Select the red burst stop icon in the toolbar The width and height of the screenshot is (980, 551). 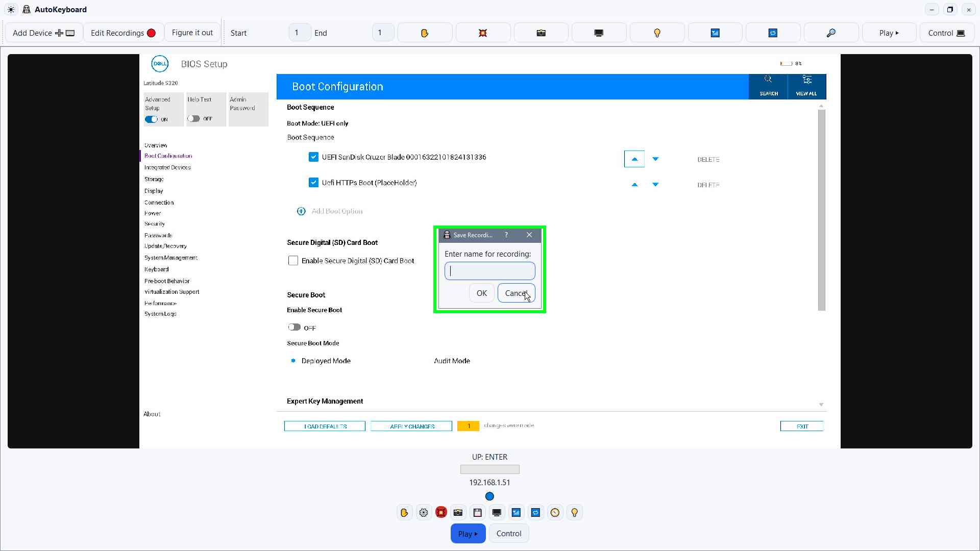pyautogui.click(x=482, y=32)
